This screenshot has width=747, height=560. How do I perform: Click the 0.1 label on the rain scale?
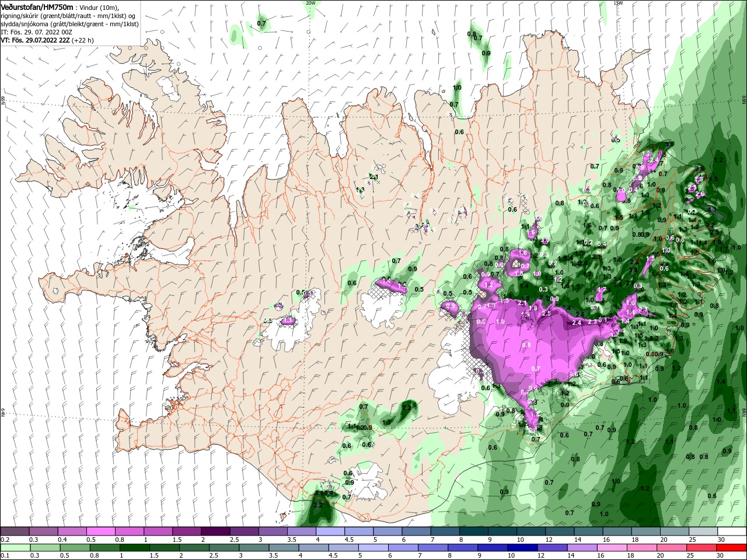[x=5, y=555]
